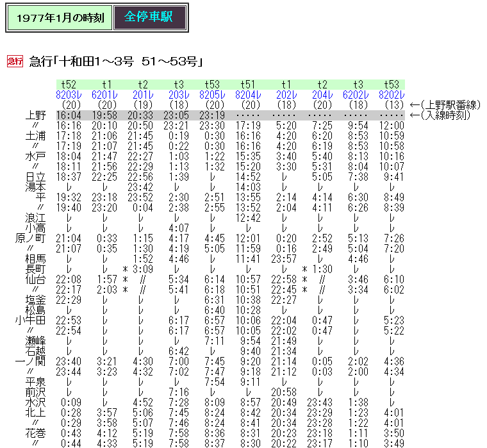
Task: Select the 小高 station name
Action: click(36, 228)
